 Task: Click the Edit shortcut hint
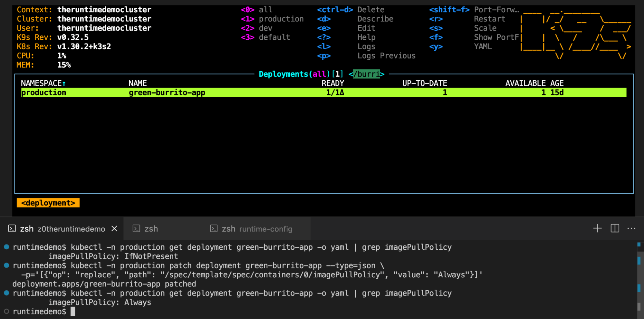pos(366,28)
